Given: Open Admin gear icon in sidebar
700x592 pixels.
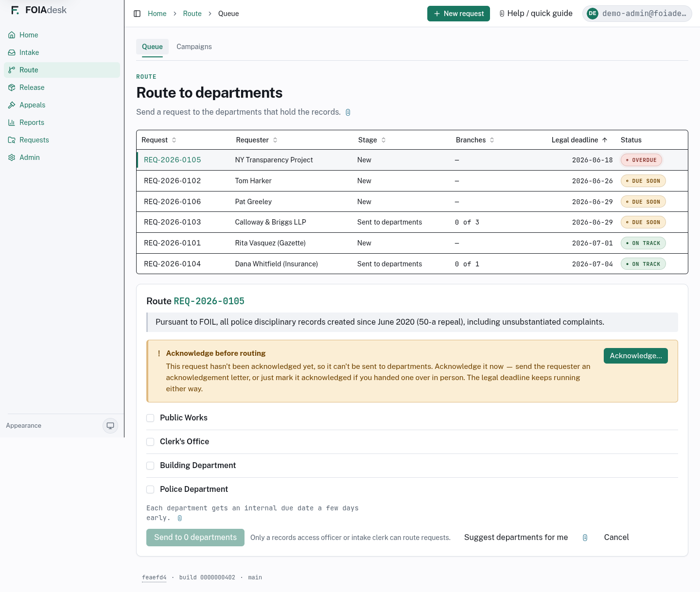Looking at the screenshot, I should (x=12, y=157).
